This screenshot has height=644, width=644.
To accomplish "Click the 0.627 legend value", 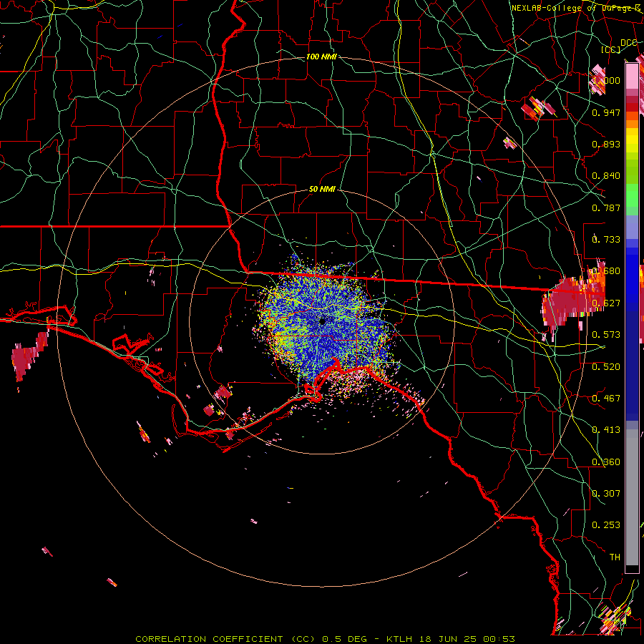I will 606,303.
